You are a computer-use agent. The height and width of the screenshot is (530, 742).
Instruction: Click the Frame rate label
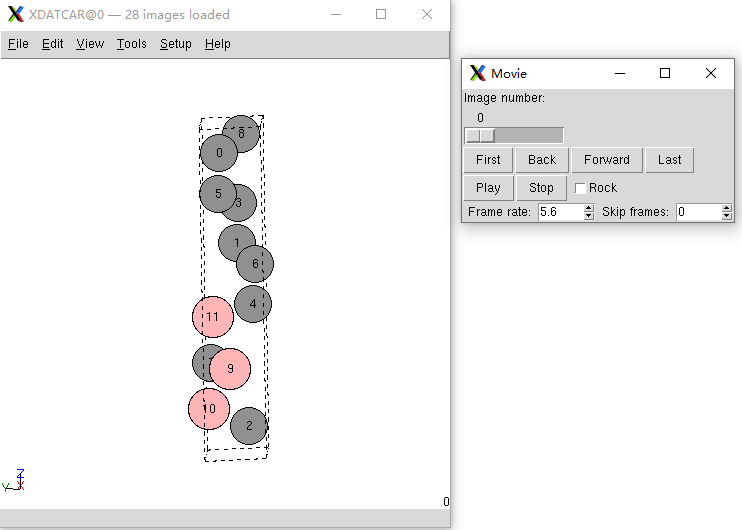coord(499,212)
